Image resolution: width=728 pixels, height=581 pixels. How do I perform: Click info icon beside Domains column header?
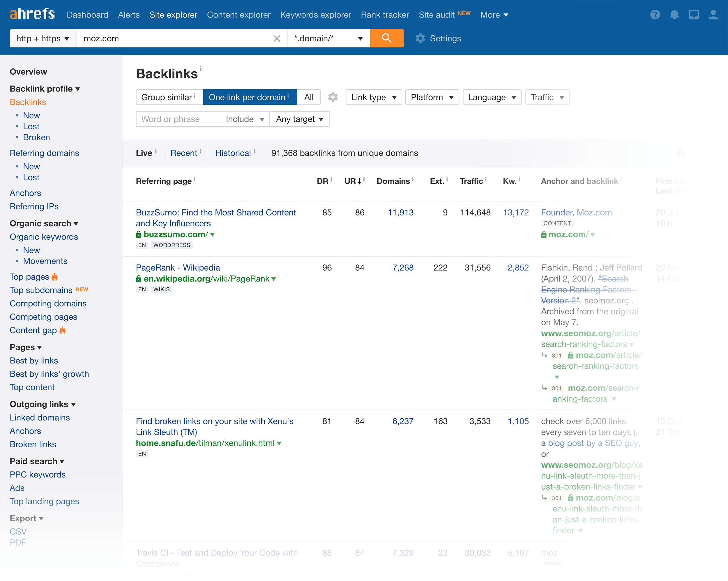click(x=413, y=179)
